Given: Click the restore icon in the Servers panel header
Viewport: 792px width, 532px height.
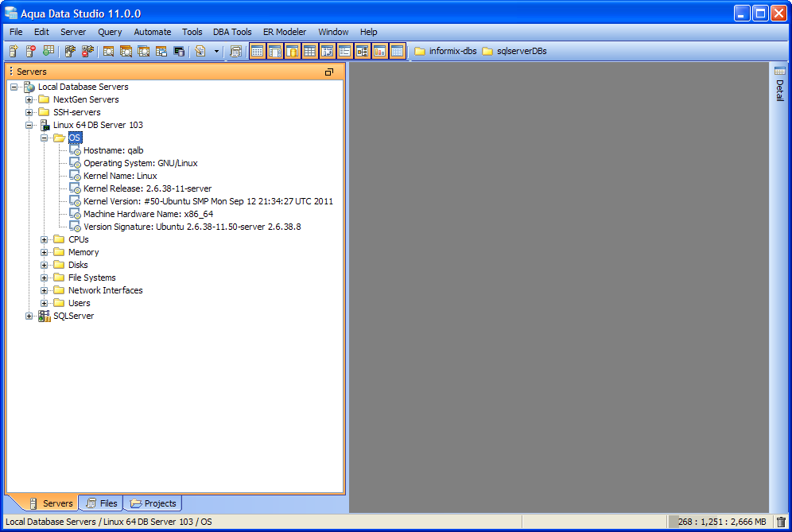Looking at the screenshot, I should pos(329,72).
